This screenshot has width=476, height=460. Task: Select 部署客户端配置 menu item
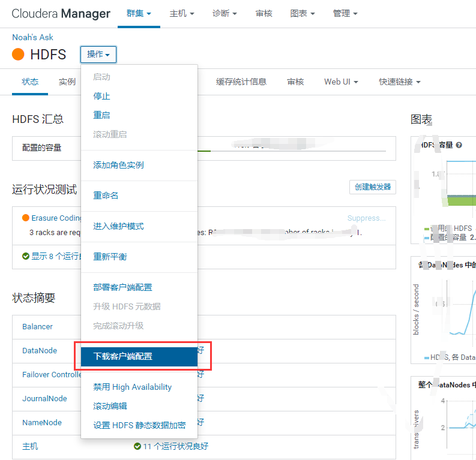tap(139, 287)
